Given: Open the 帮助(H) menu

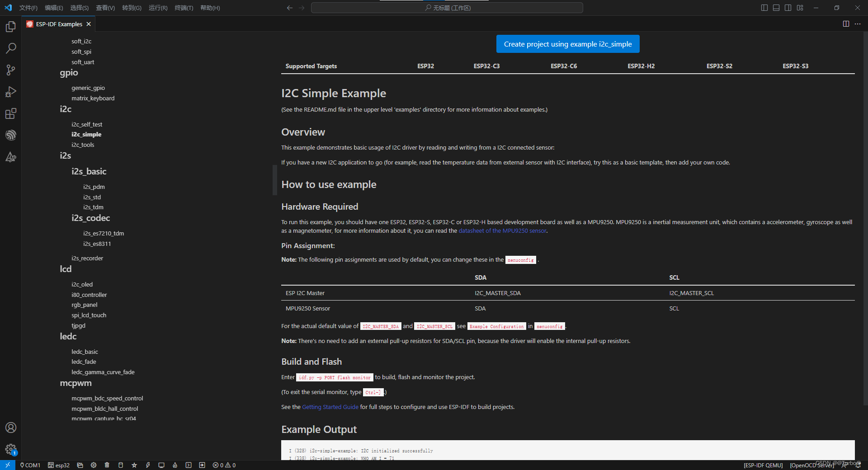Looking at the screenshot, I should (x=210, y=8).
